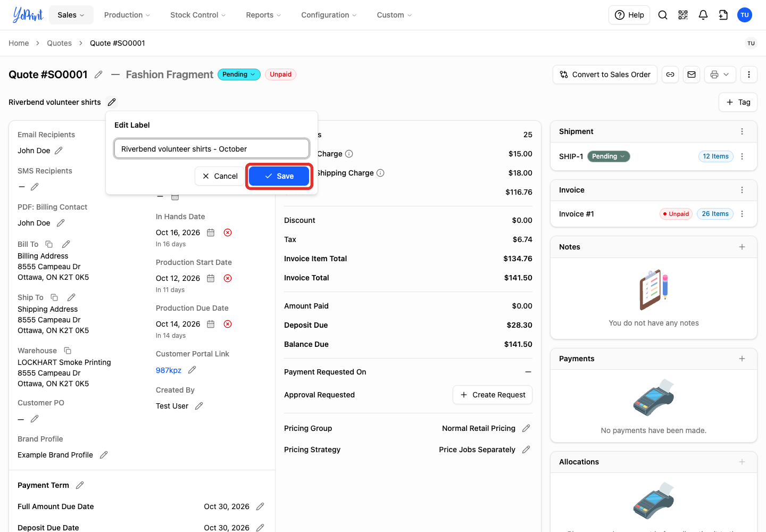The height and width of the screenshot is (532, 766).
Task: Open the TU user avatar menu
Action: 745,15
